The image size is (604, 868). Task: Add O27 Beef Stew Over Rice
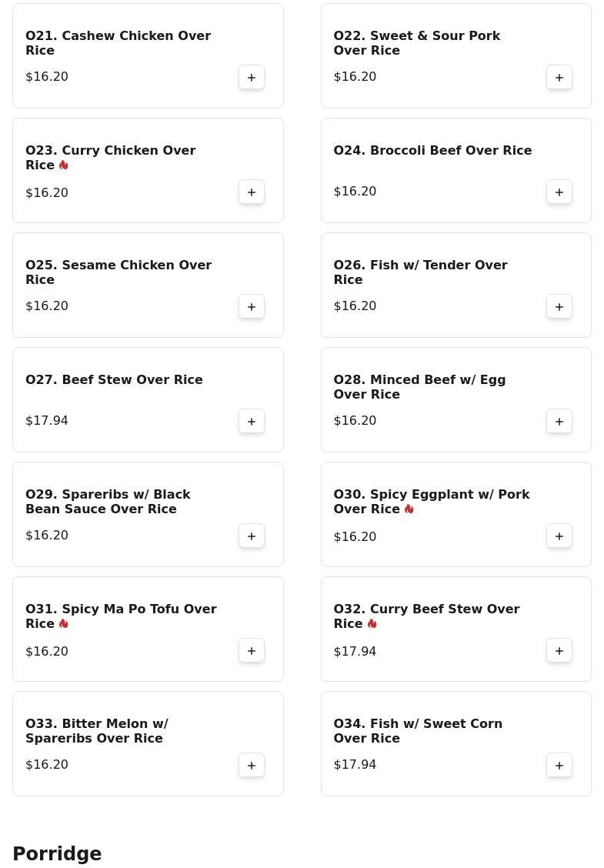[252, 421]
